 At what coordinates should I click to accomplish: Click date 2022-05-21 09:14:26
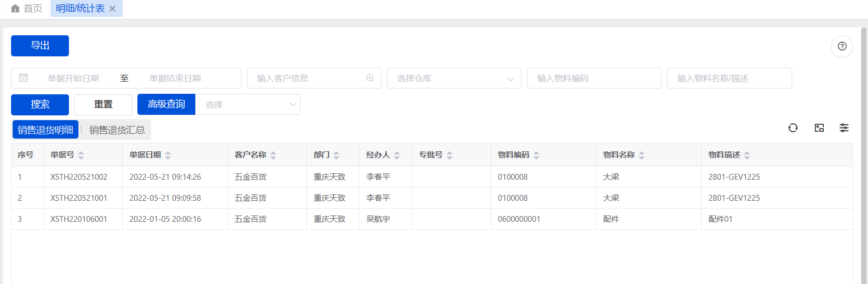165,177
